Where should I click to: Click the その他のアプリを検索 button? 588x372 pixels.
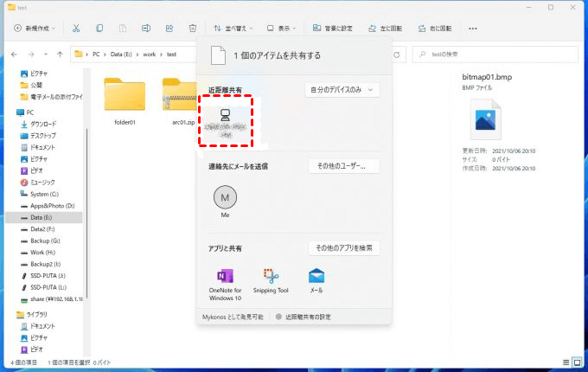[343, 248]
